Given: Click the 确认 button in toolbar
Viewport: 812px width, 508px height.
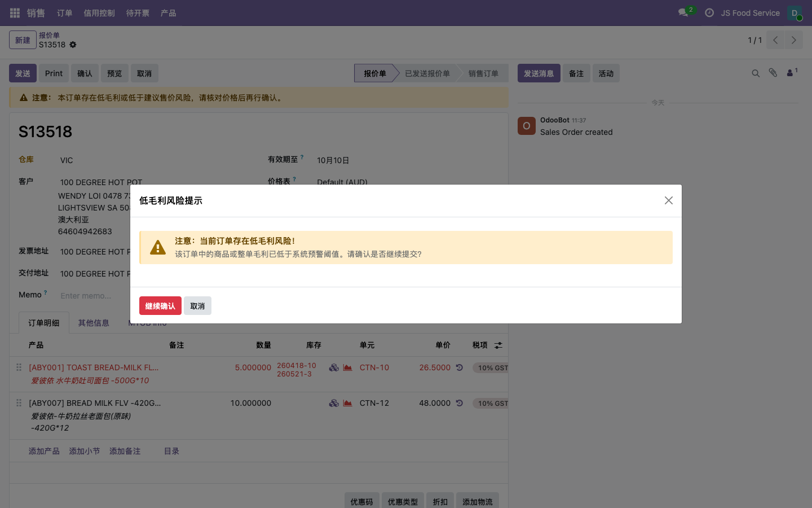Looking at the screenshot, I should (85, 73).
